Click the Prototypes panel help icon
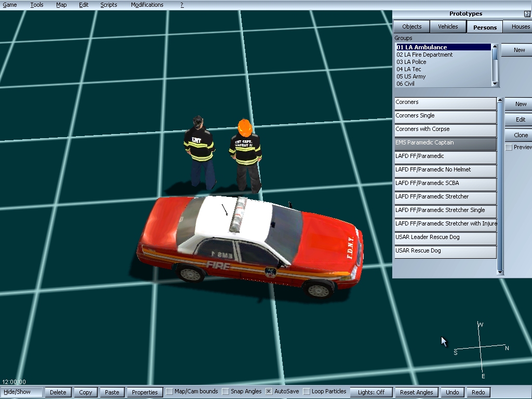Screen dimensions: 532x399 [527, 14]
